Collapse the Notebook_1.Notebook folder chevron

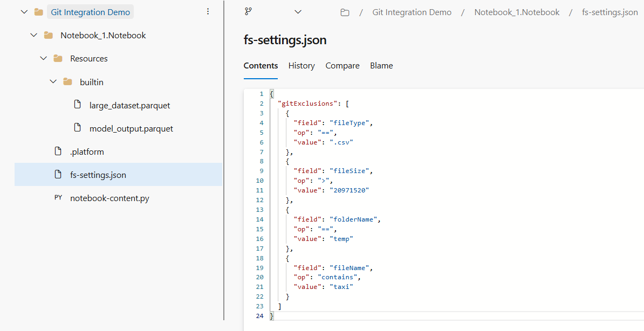[x=33, y=35]
